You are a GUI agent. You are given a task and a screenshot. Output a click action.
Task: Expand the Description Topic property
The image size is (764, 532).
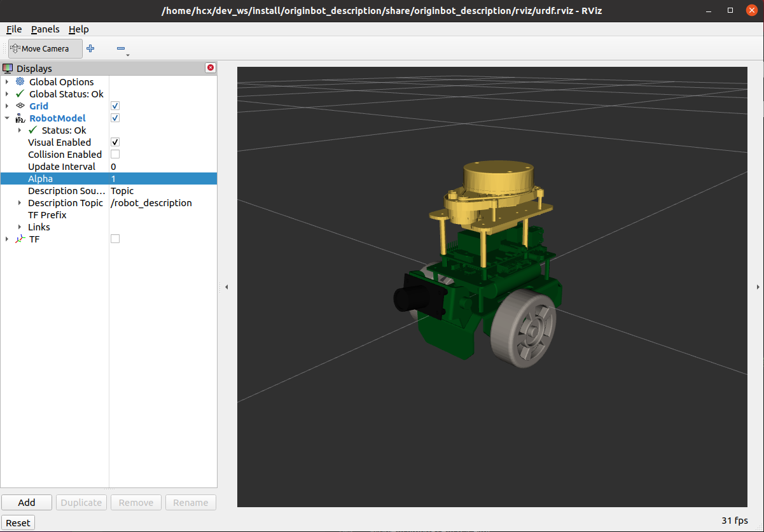click(20, 203)
